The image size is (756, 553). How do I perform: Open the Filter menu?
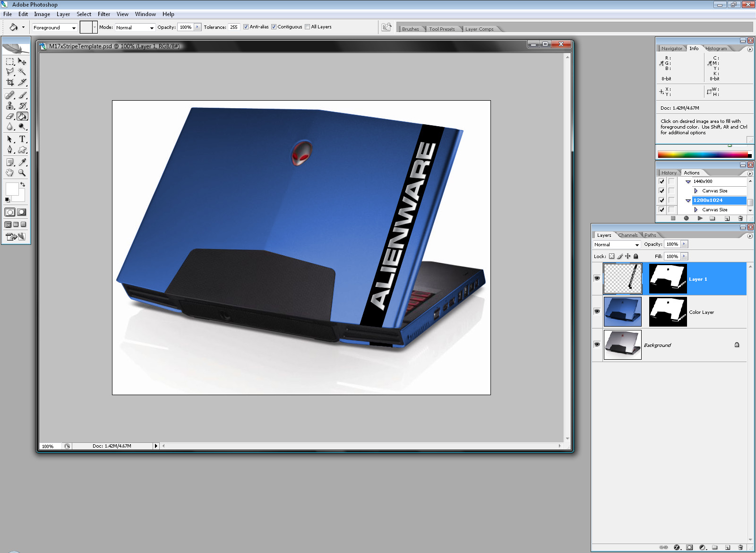coord(104,14)
